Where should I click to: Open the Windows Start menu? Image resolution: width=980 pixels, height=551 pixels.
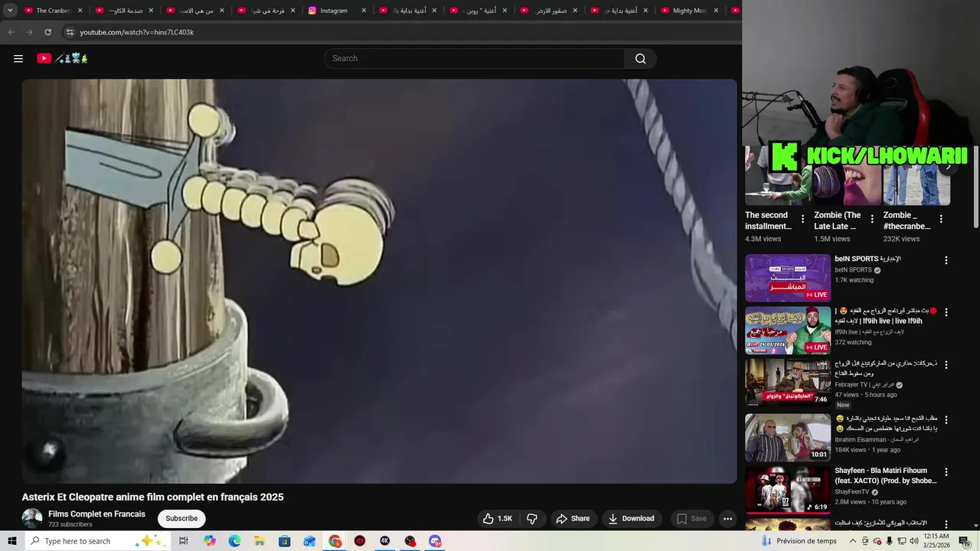11,541
